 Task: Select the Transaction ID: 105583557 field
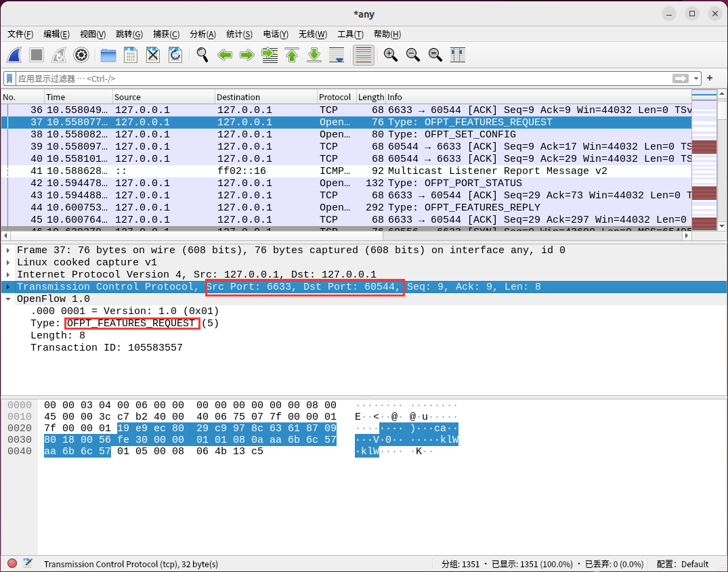pyautogui.click(x=106, y=347)
